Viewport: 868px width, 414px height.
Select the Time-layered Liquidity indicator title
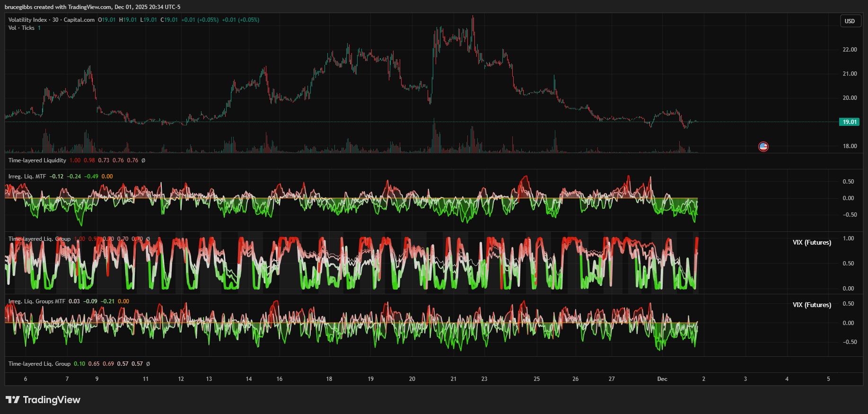pos(37,160)
